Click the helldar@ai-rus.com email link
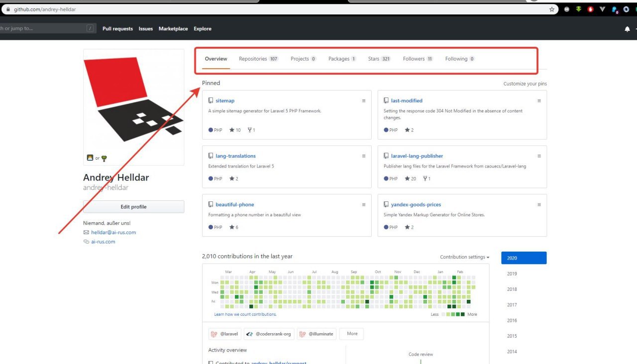The width and height of the screenshot is (637, 364). point(113,232)
